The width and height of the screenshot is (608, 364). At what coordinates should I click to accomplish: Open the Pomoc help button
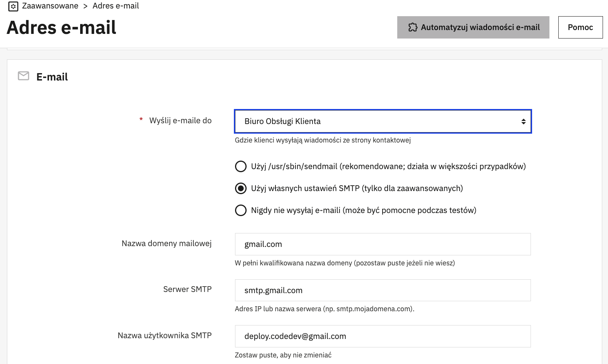click(580, 27)
